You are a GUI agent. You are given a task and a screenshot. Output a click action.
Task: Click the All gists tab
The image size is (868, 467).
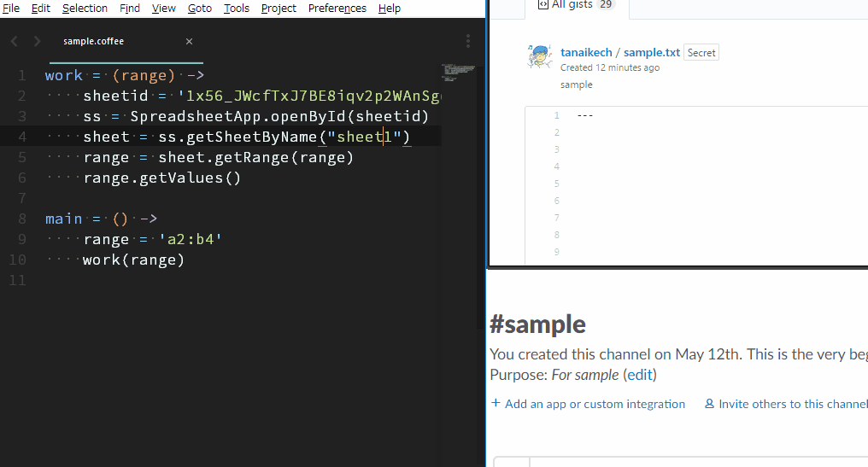(577, 5)
